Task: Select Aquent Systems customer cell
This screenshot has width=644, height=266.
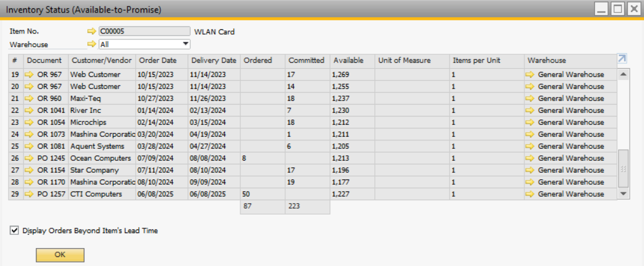Action: coord(102,146)
